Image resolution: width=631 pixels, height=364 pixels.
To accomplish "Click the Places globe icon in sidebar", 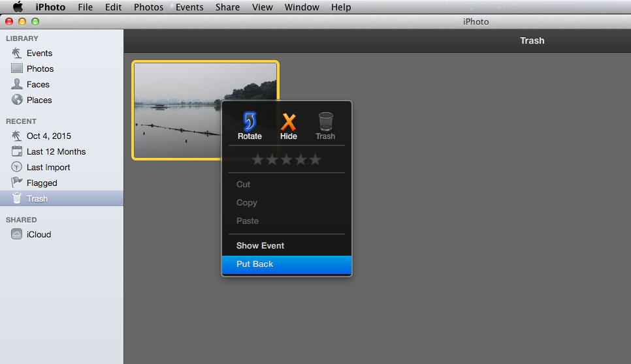I will coord(17,100).
